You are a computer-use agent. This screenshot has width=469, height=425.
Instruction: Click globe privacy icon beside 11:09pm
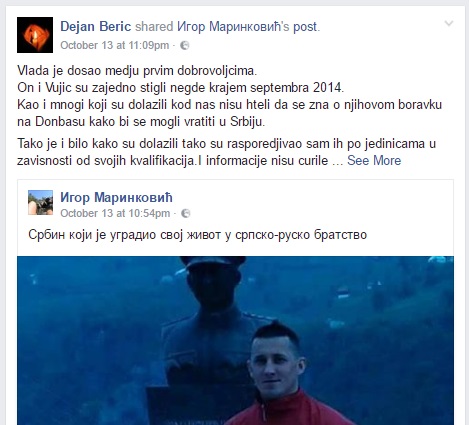[185, 46]
